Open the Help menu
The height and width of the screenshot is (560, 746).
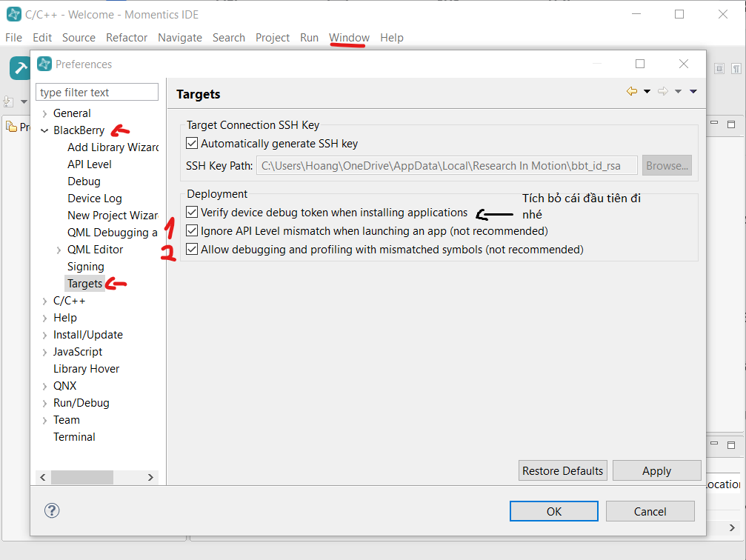coord(392,38)
